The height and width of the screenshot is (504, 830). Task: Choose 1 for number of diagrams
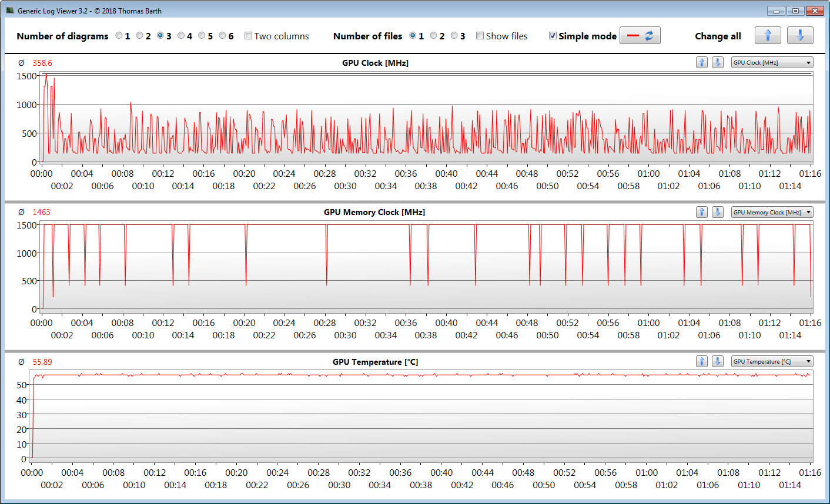point(119,36)
